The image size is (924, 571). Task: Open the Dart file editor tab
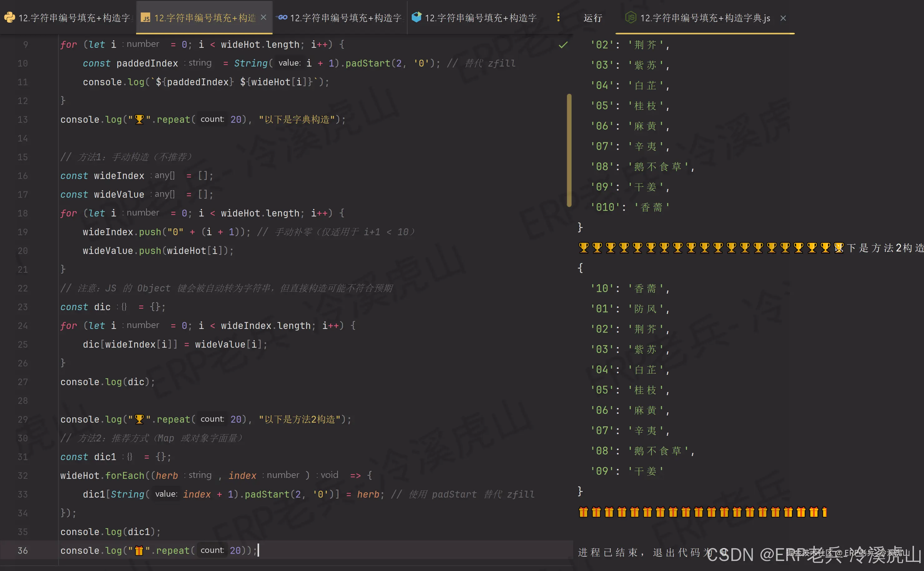pyautogui.click(x=474, y=17)
